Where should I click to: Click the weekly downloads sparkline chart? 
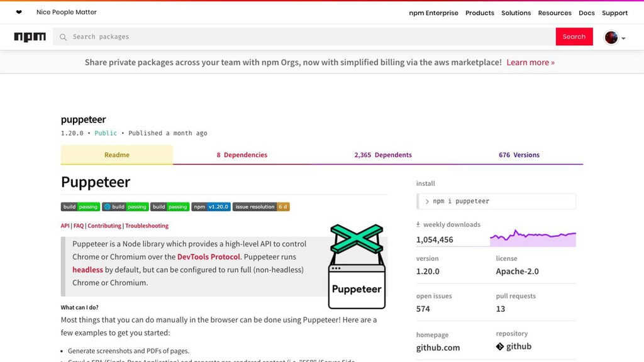point(533,238)
